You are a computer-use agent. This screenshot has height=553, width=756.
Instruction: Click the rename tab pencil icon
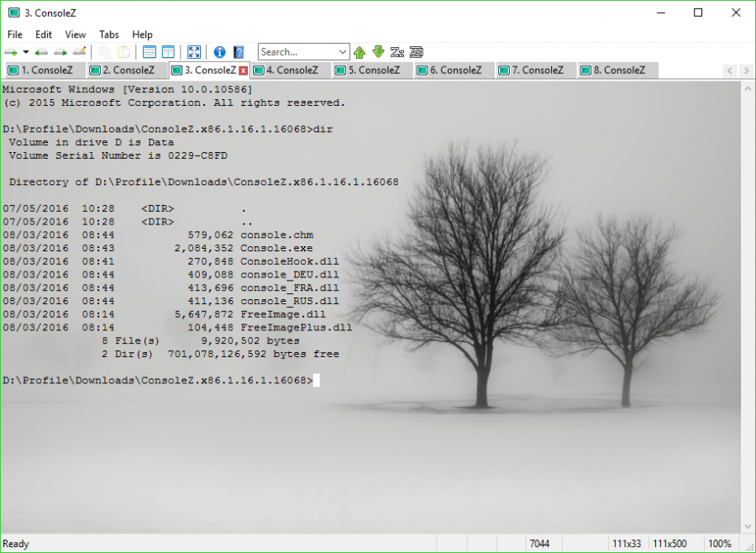pos(78,51)
